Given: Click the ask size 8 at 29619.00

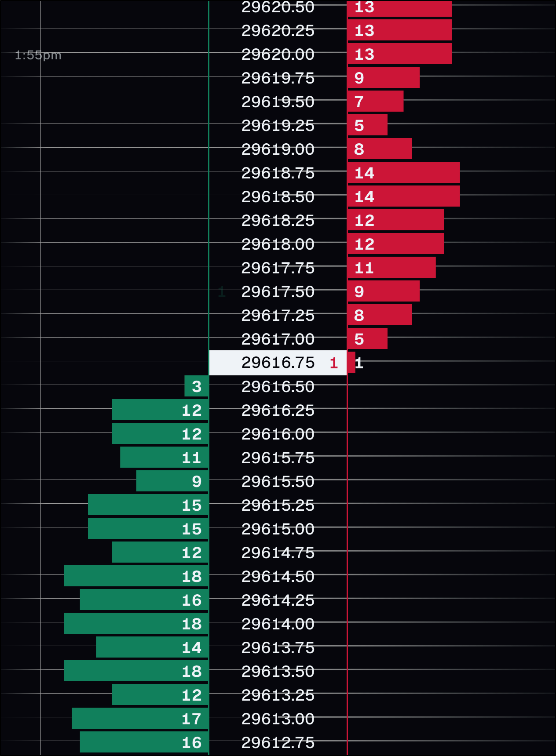Looking at the screenshot, I should click(x=359, y=149).
